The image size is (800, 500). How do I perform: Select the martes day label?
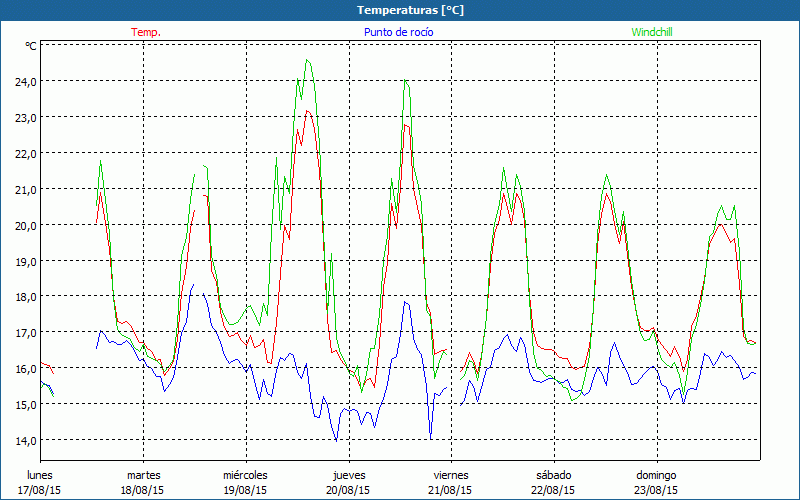pyautogui.click(x=143, y=475)
